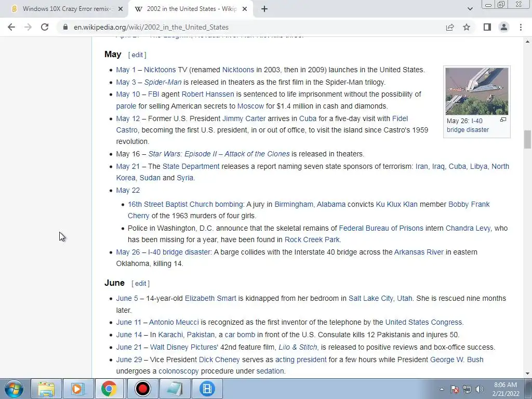Click the Chrome taskbar icon
The image size is (532, 399).
point(109,389)
